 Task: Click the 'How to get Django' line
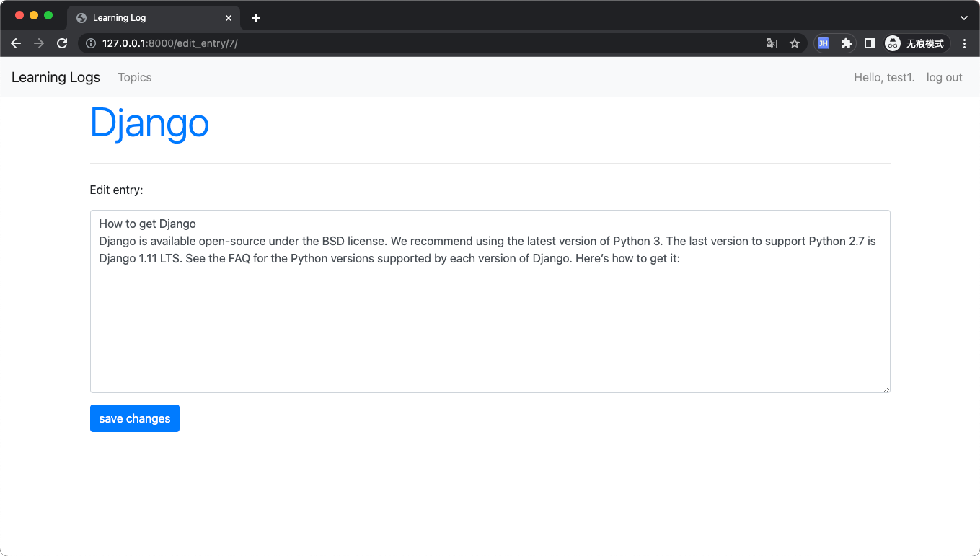[148, 224]
